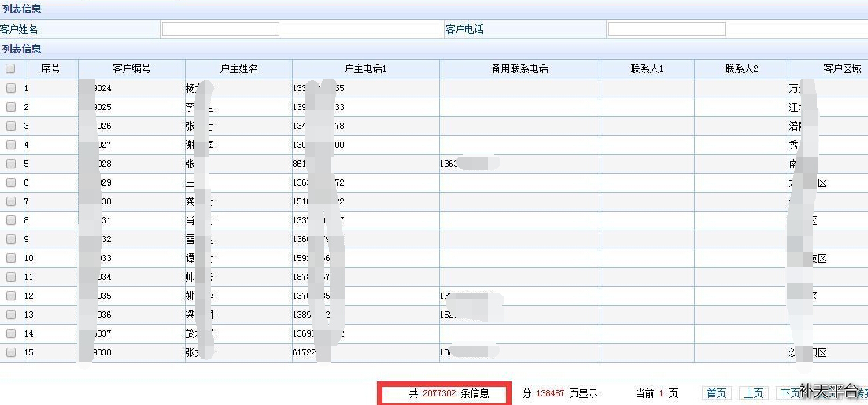The image size is (868, 405).
Task: Click the 客户编号 column header
Action: pyautogui.click(x=131, y=69)
